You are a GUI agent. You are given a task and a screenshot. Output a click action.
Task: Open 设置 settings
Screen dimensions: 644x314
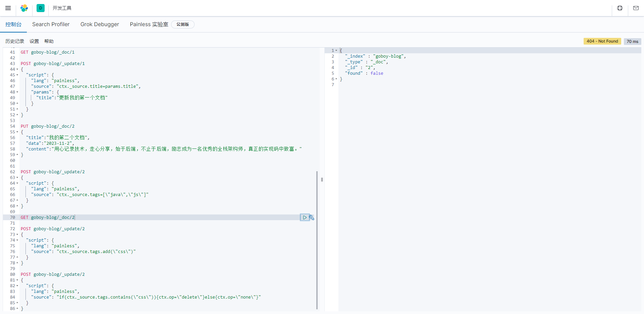point(34,41)
